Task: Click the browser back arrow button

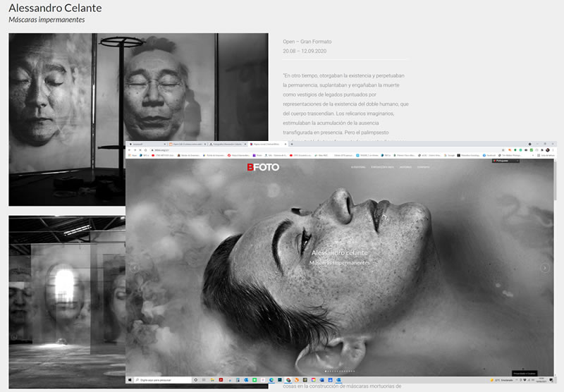Action: tap(129, 150)
